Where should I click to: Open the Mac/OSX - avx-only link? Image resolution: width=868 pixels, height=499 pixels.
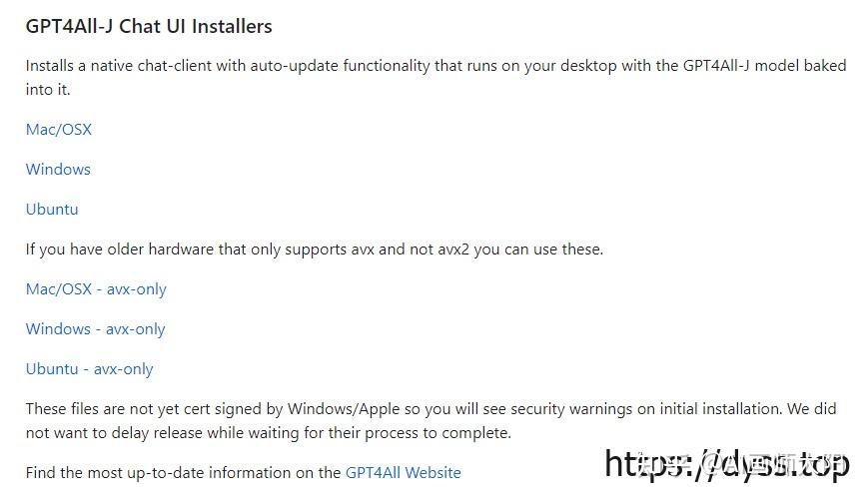[x=96, y=289]
